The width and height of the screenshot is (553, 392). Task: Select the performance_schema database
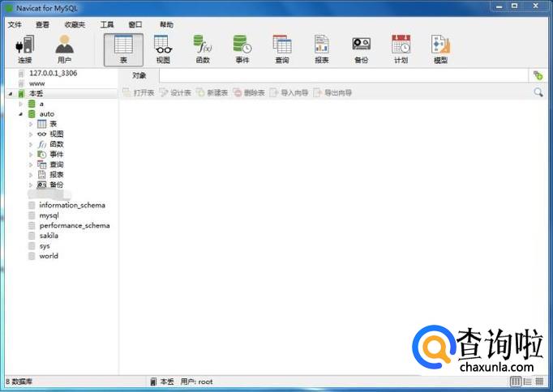coord(75,225)
